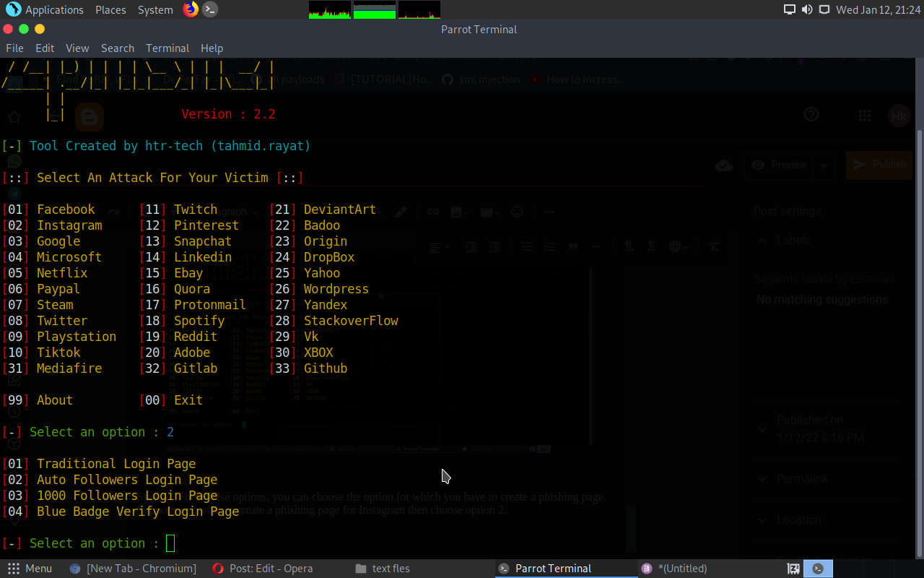The width and height of the screenshot is (924, 578).
Task: Click the clock showing Wed Jan 12, 21:24
Action: point(877,10)
